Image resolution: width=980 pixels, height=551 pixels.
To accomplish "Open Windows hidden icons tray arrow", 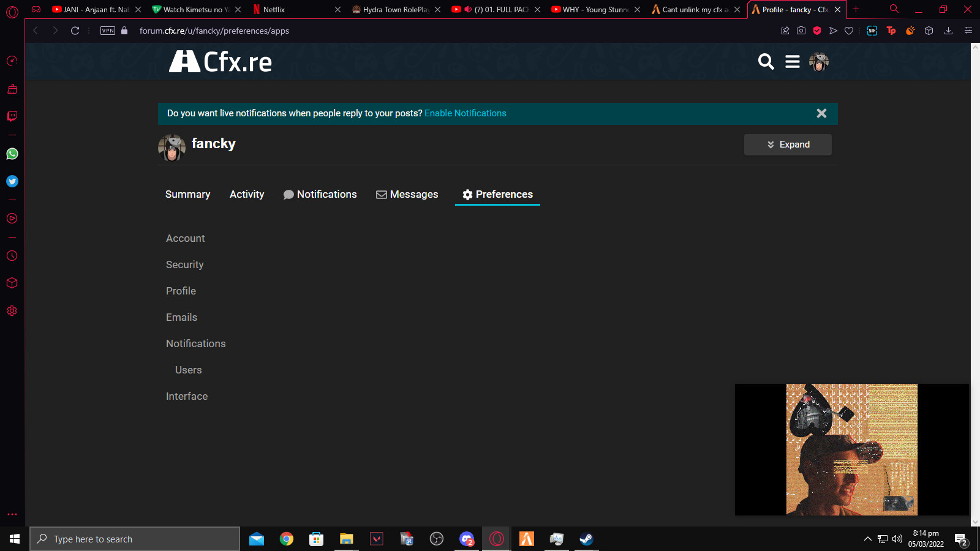I will (x=868, y=539).
